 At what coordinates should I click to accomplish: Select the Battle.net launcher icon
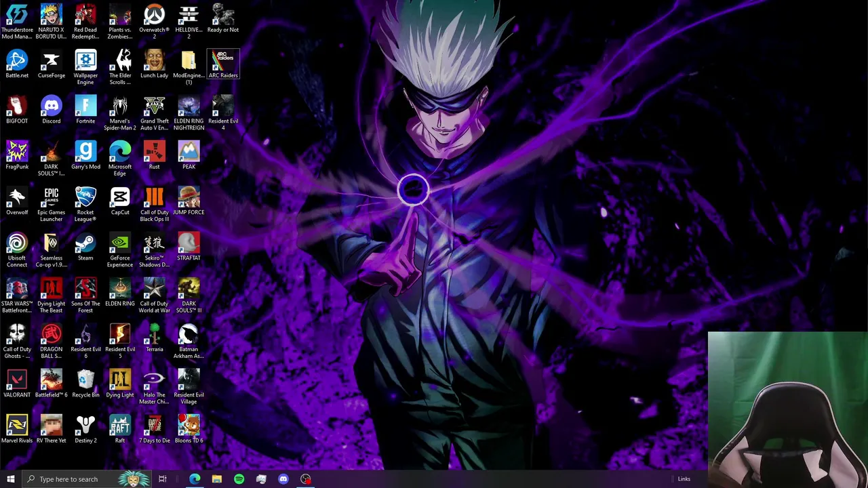[x=17, y=64]
